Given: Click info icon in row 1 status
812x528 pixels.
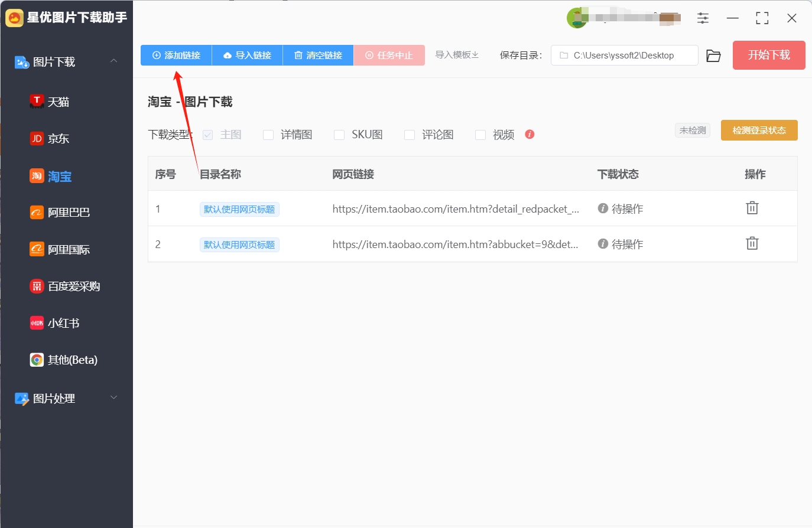Looking at the screenshot, I should (603, 208).
